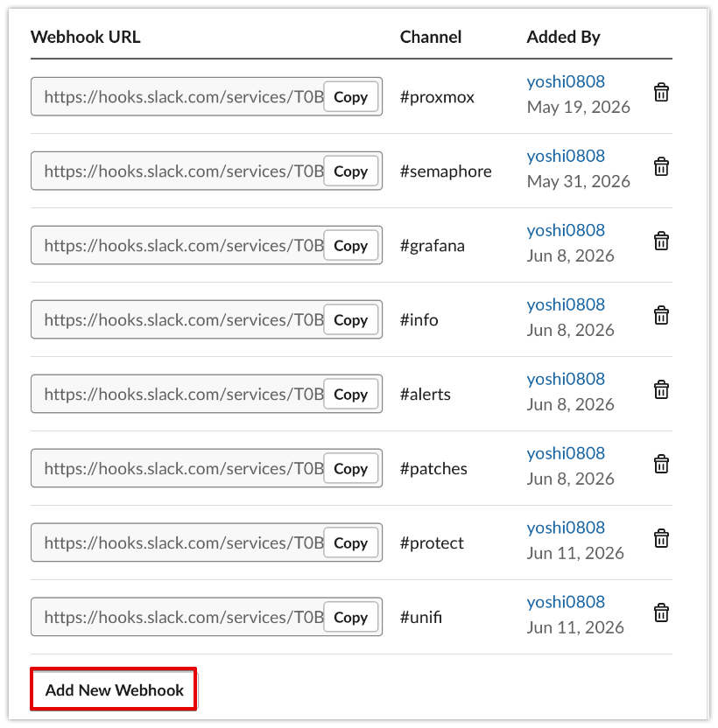
Task: Delete the #semaphore webhook with trash icon
Action: pos(661,166)
